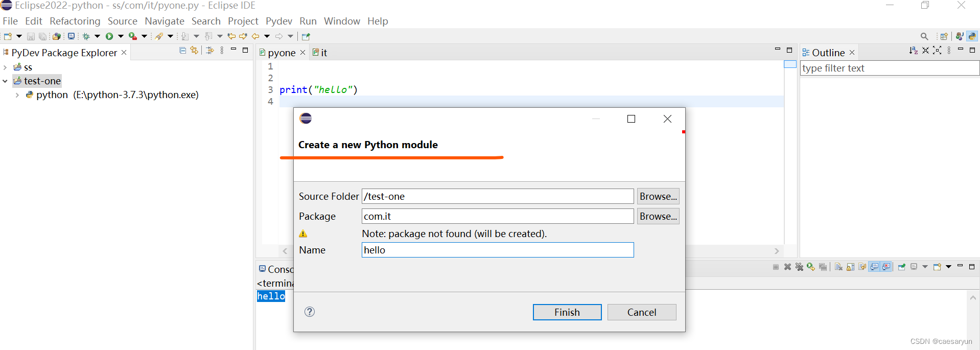Open the Debug dropdown arrow
This screenshot has height=350, width=980.
(97, 36)
